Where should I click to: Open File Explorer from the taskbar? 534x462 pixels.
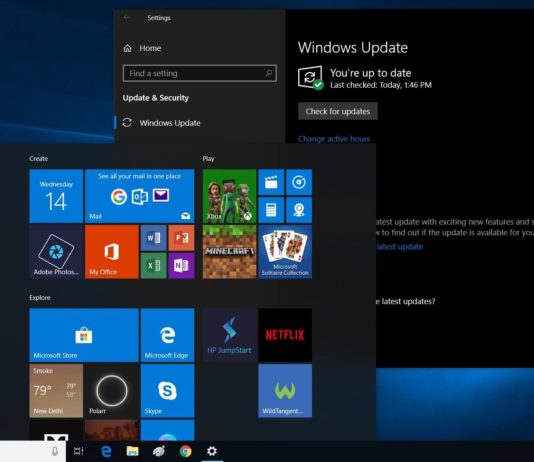[132, 451]
